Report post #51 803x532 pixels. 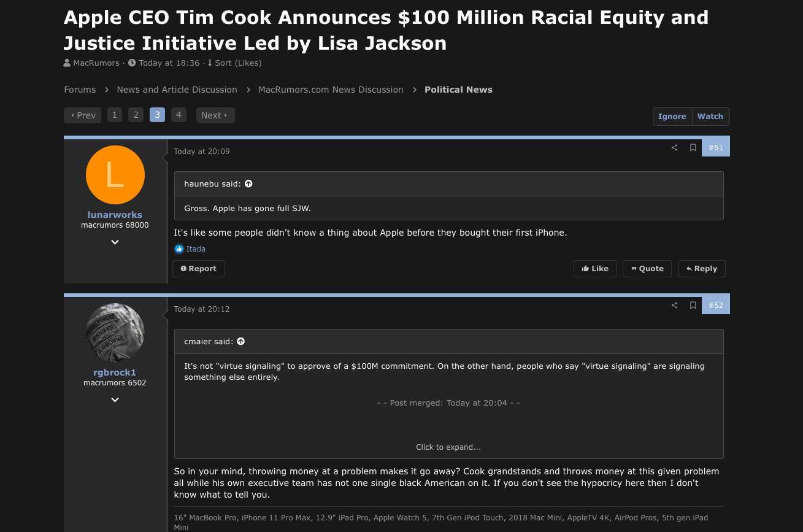click(x=199, y=269)
